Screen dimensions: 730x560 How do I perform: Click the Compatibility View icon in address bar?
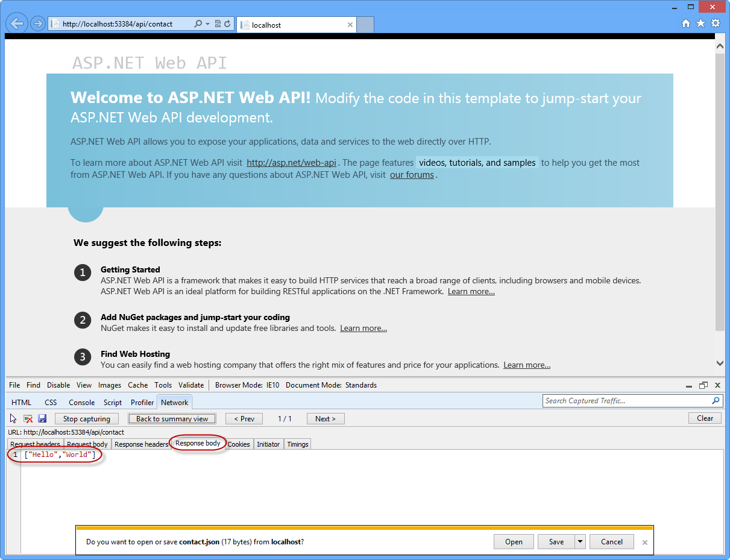coord(218,24)
